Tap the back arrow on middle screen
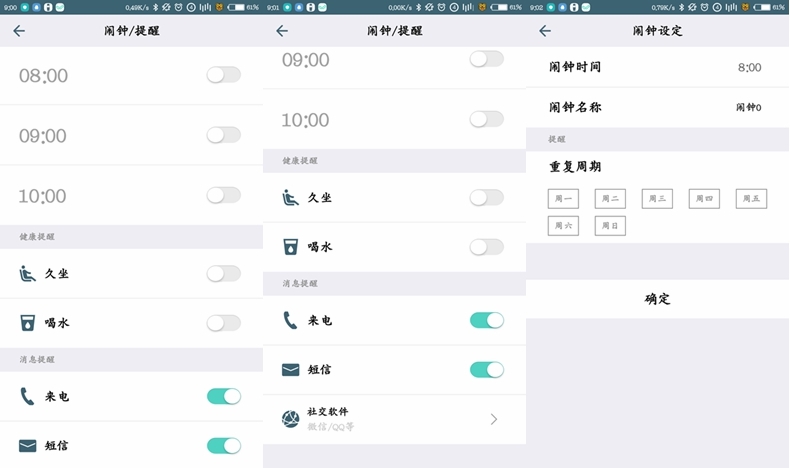The height and width of the screenshot is (468, 790). [x=282, y=31]
